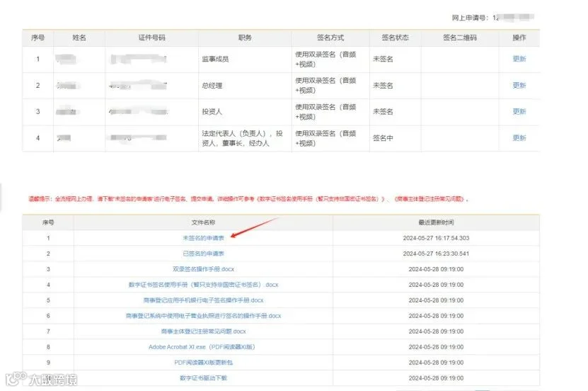Click the 文件名称 column header
This screenshot has height=391, width=588.
click(x=203, y=222)
